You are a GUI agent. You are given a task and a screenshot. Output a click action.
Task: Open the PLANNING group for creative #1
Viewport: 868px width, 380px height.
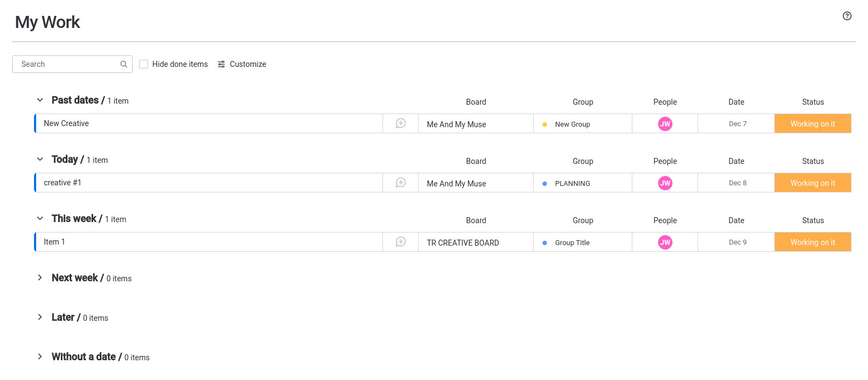(x=572, y=183)
